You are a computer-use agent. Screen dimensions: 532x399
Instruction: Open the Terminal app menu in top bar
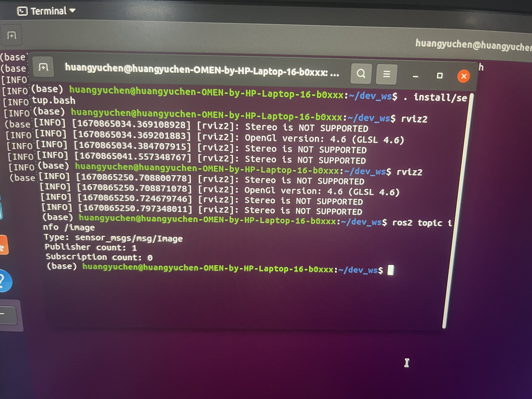(46, 11)
